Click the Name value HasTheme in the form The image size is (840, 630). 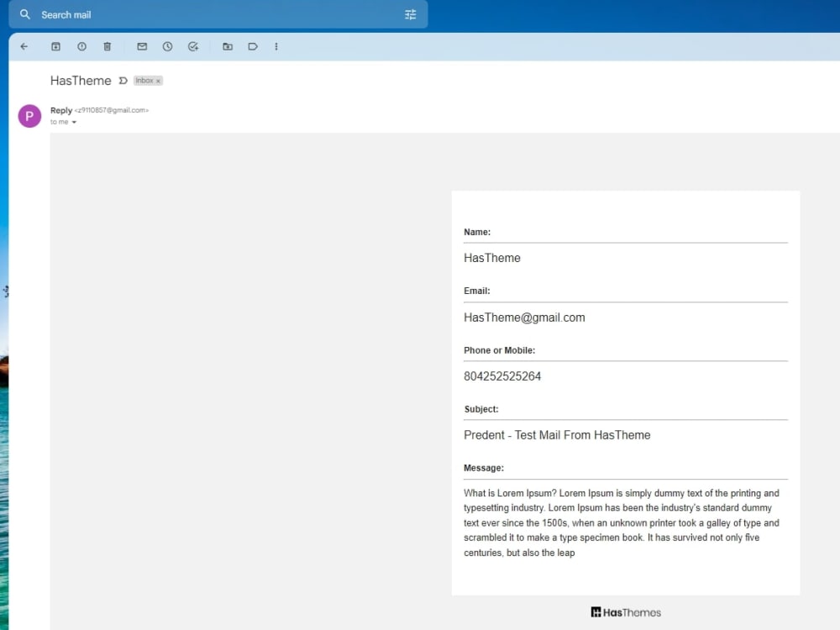point(491,258)
